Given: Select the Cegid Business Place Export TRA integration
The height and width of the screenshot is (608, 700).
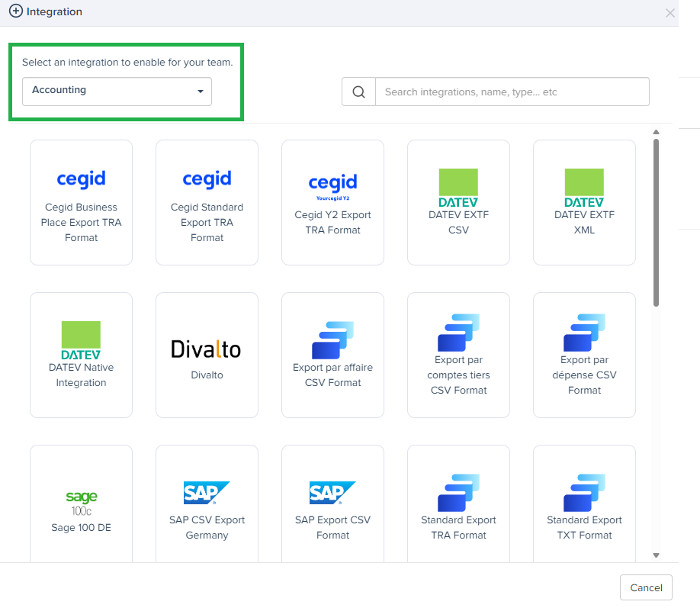Looking at the screenshot, I should click(x=81, y=202).
